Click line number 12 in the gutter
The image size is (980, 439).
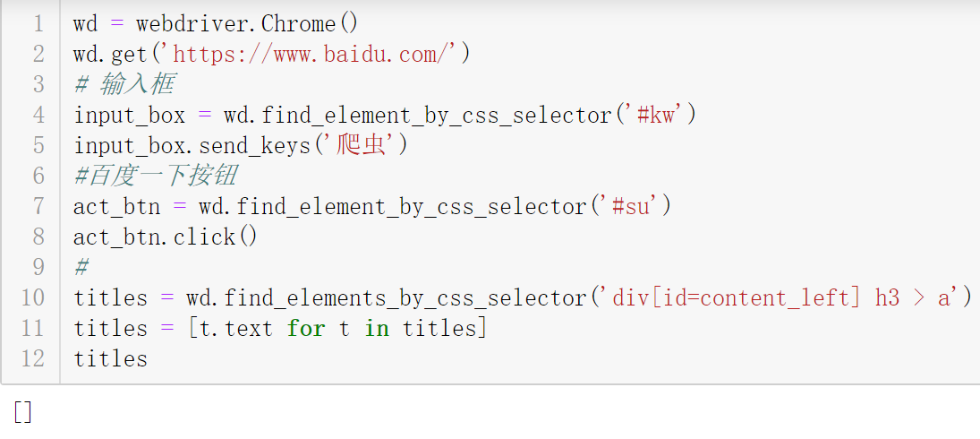tap(32, 359)
